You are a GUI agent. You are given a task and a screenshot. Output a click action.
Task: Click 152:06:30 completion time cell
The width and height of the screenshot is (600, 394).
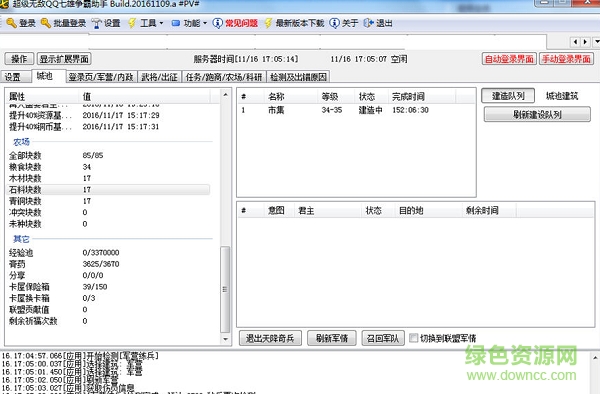point(410,110)
